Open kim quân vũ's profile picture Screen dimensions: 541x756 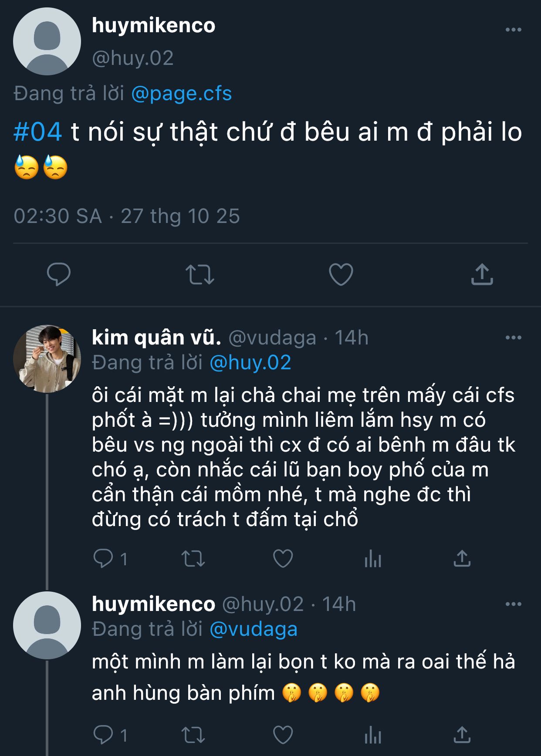[47, 359]
